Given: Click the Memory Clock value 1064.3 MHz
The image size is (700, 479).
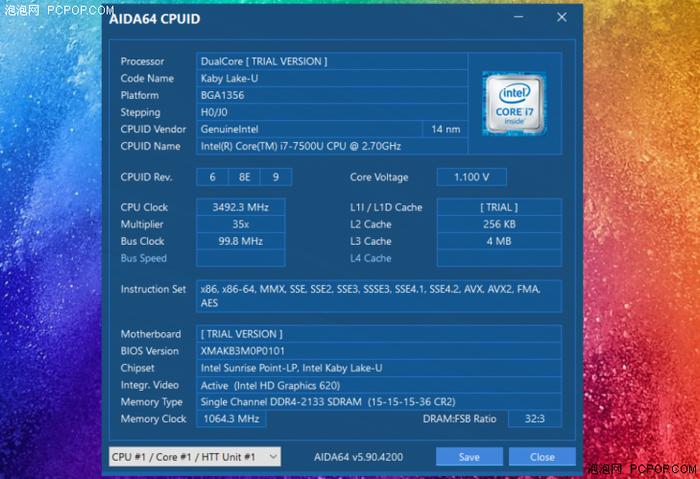Looking at the screenshot, I should click(231, 419).
